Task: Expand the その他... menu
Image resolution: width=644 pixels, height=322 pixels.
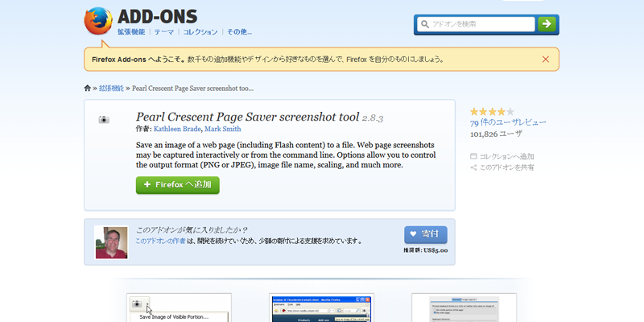Action: click(x=239, y=31)
